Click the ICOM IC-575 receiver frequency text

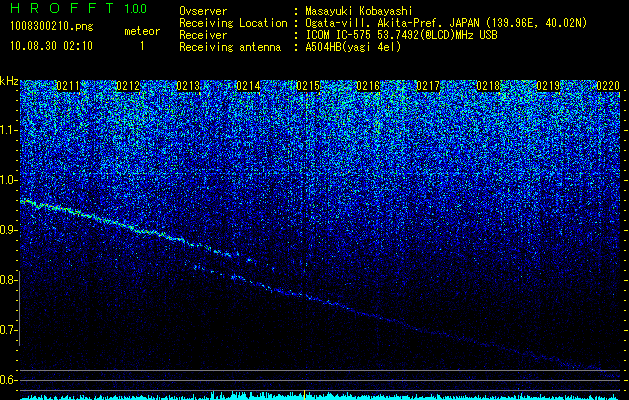point(402,35)
